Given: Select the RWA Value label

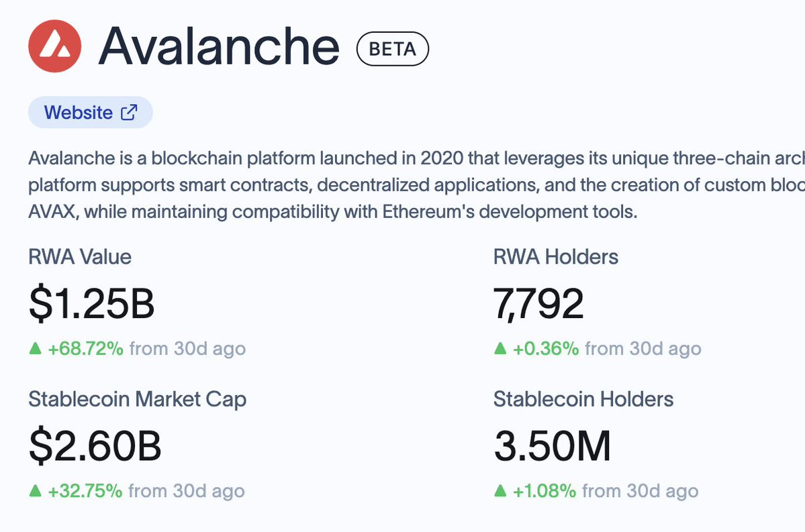Looking at the screenshot, I should click(80, 257).
